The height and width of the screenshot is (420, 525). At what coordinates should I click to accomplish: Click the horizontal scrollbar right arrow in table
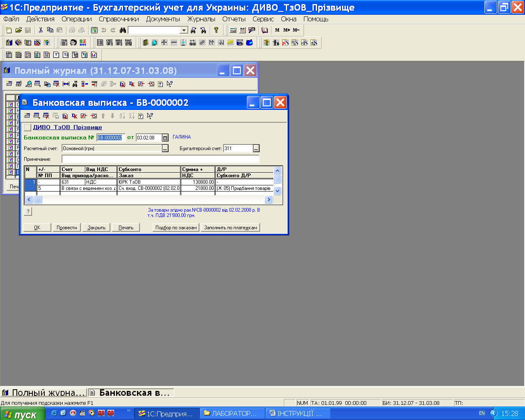[x=269, y=200]
